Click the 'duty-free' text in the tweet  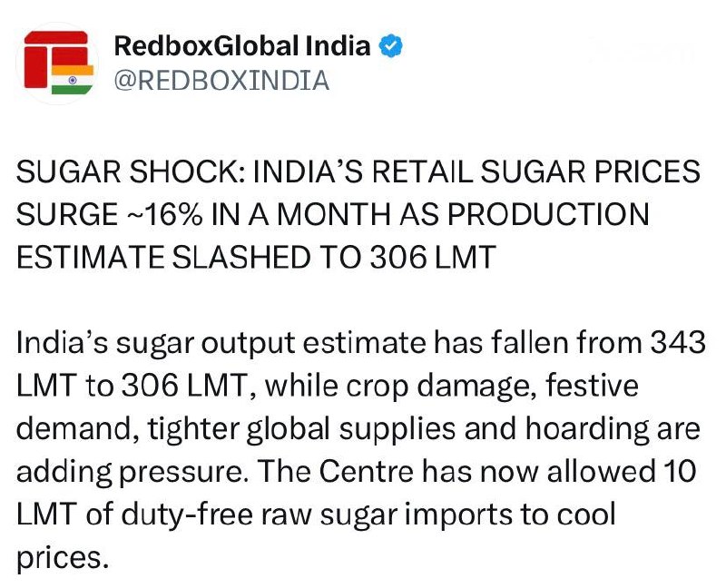point(187,515)
